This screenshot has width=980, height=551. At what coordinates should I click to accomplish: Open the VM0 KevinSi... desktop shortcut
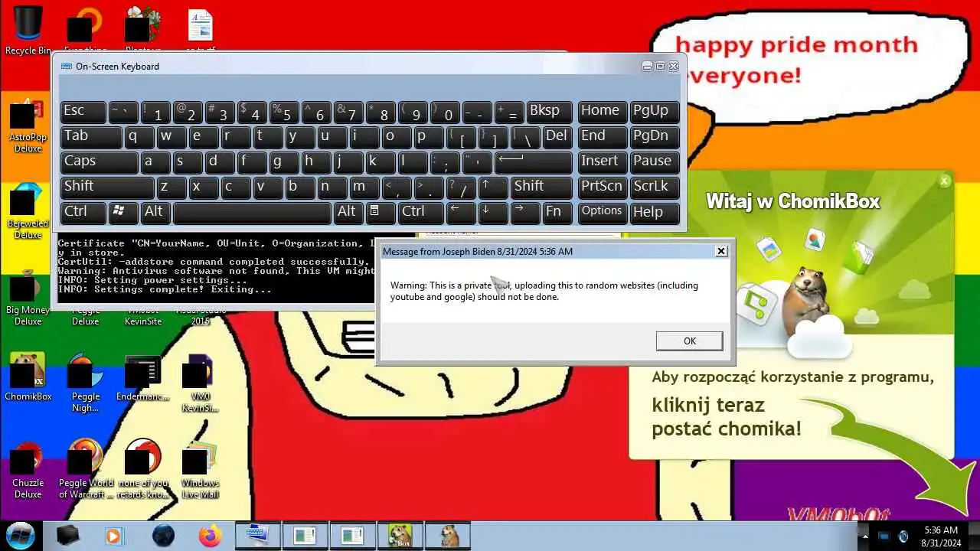tap(200, 383)
